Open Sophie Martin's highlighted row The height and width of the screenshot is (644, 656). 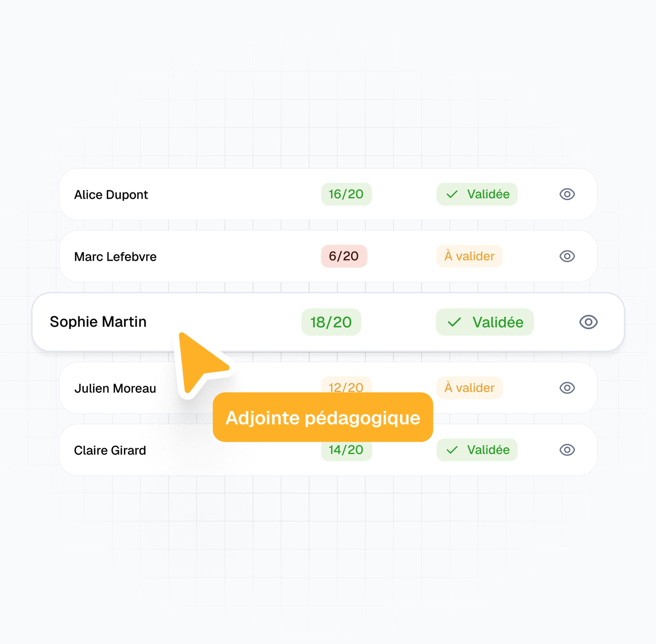point(328,322)
